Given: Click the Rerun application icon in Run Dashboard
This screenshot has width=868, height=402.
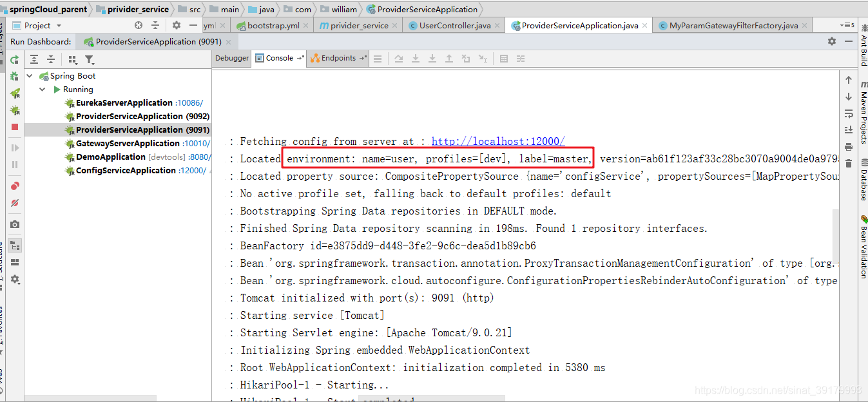Looking at the screenshot, I should tap(15, 60).
